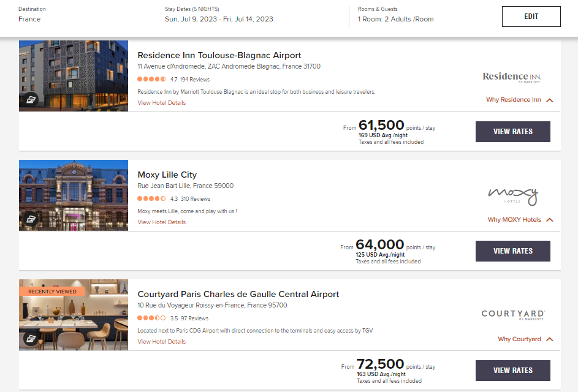The height and width of the screenshot is (392, 578).
Task: Open View Hotel Details for Residence Inn
Action: pos(161,103)
